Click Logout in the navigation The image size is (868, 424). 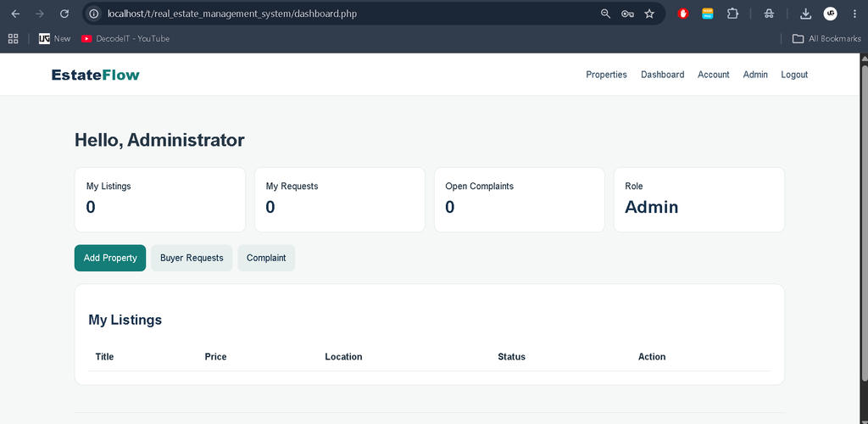tap(794, 75)
